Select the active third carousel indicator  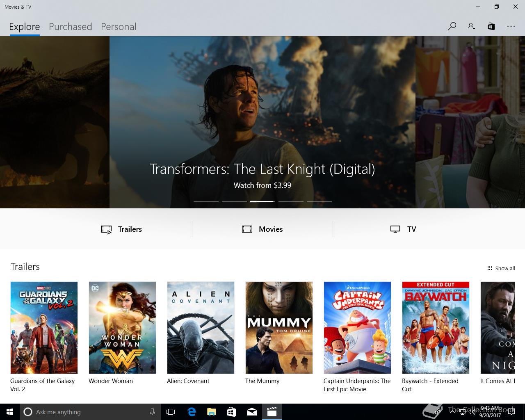(x=262, y=201)
